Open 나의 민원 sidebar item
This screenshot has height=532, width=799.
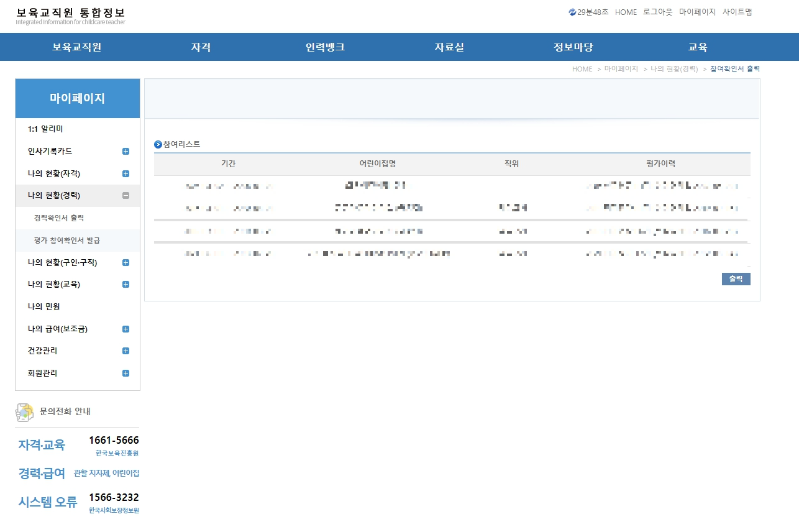pyautogui.click(x=44, y=306)
